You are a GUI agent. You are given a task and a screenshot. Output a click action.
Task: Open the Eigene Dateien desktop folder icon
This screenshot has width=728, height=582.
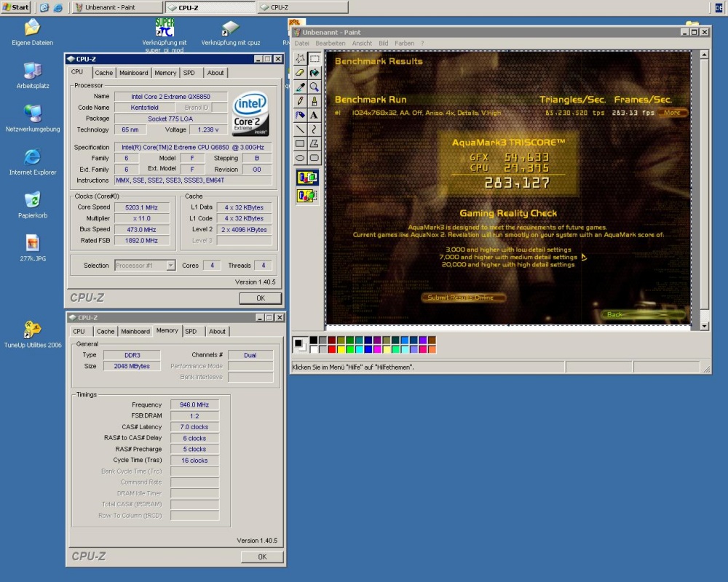coord(33,33)
